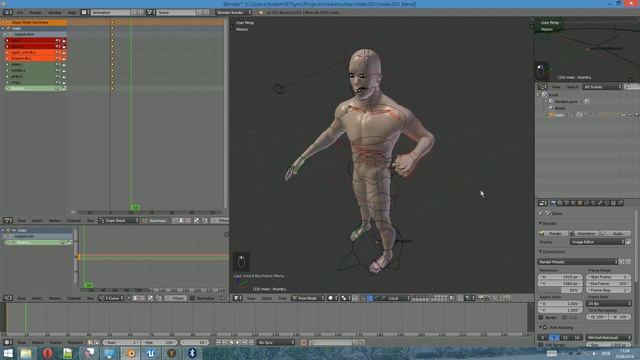Click the rotate manipulator icon in 3D header
Image resolution: width=640 pixels, height=360 pixels.
[x=377, y=298]
